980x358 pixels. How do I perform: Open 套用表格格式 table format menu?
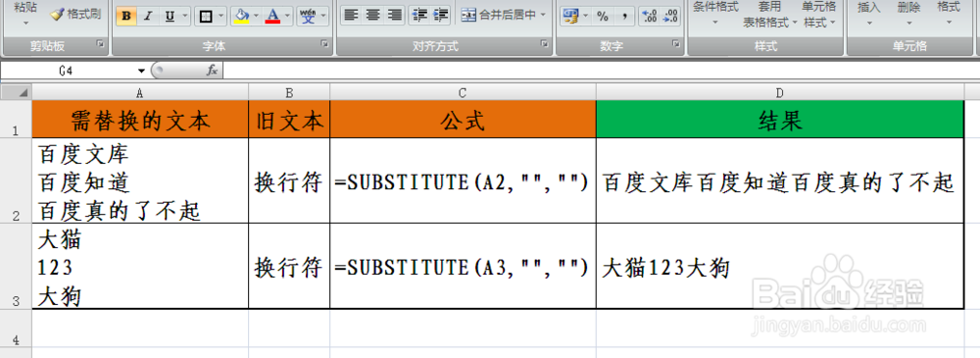pos(769,15)
